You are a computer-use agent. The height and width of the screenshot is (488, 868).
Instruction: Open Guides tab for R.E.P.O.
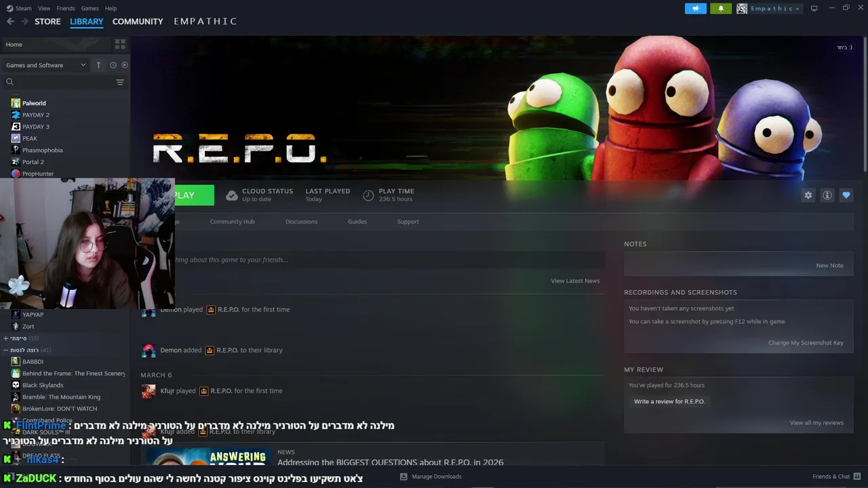(x=357, y=222)
